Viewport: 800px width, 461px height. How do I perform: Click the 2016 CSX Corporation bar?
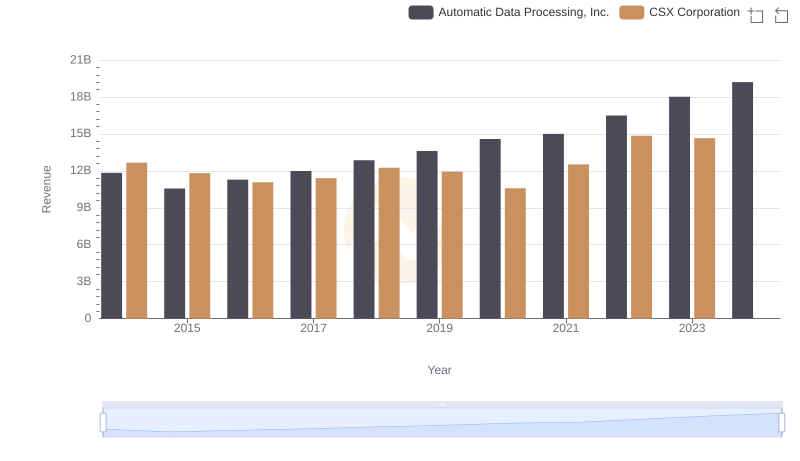click(x=263, y=250)
